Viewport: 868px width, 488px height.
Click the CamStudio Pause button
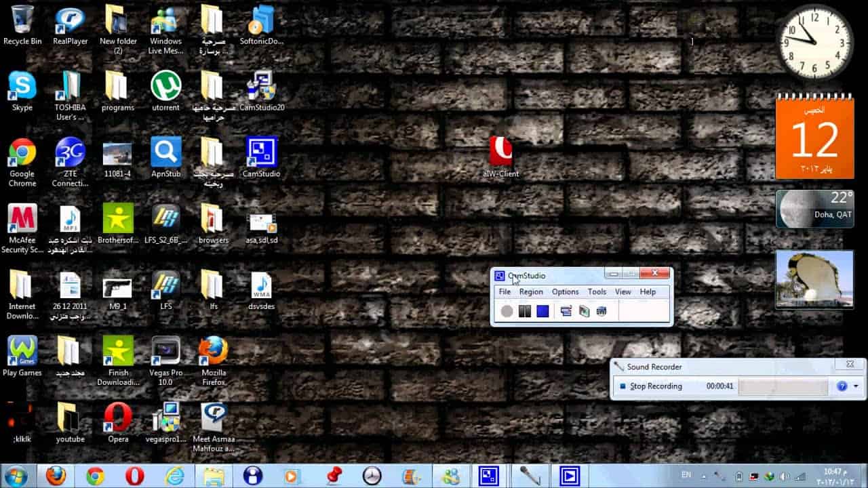[x=525, y=311]
